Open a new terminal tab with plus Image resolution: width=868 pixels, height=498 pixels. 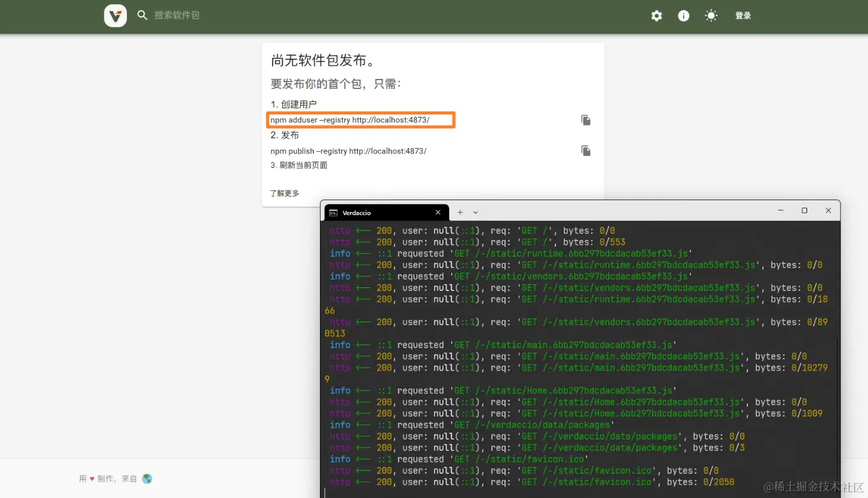[460, 213]
